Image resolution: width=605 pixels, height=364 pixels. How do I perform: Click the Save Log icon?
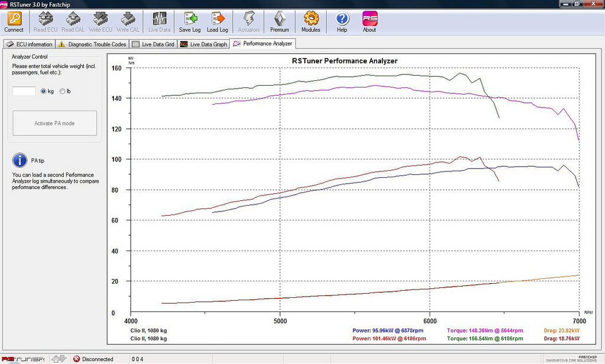coord(190,19)
